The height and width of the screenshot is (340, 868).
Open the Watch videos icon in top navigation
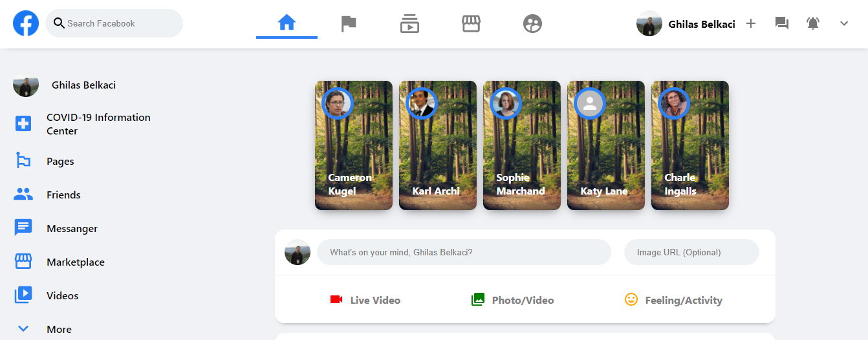pos(409,24)
